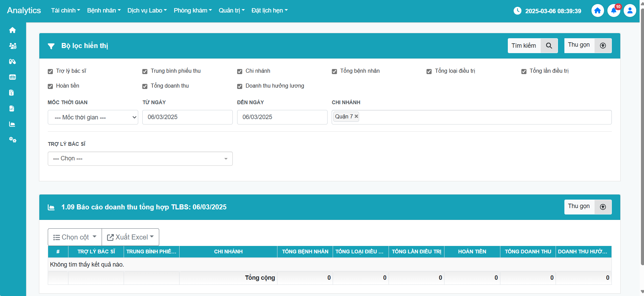Open the Mốc thời gian dropdown

click(93, 117)
